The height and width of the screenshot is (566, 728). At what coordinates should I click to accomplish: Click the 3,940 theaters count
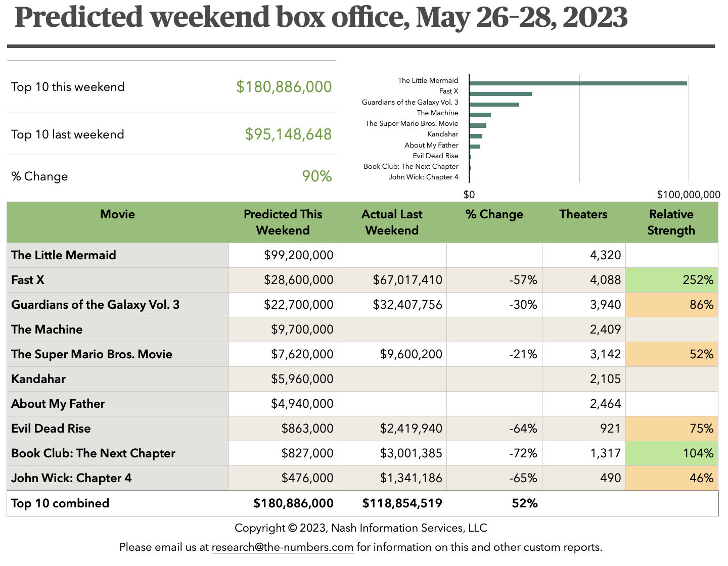click(x=605, y=305)
